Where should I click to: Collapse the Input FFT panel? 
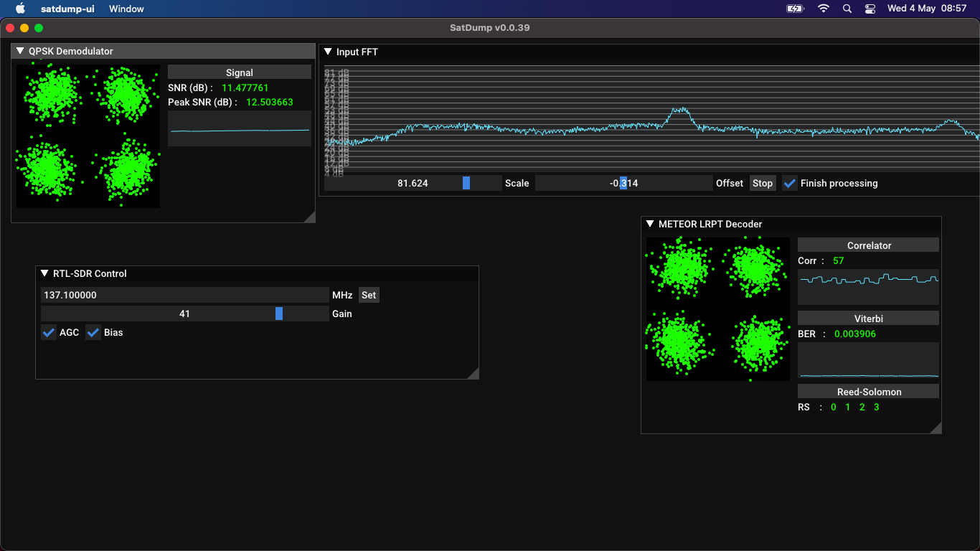[x=328, y=52]
